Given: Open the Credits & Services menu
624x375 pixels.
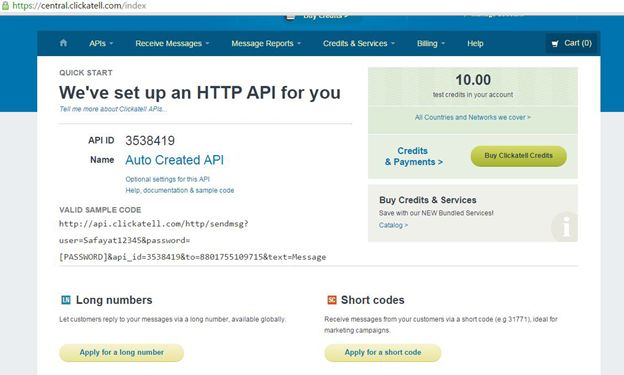Looking at the screenshot, I should click(359, 43).
